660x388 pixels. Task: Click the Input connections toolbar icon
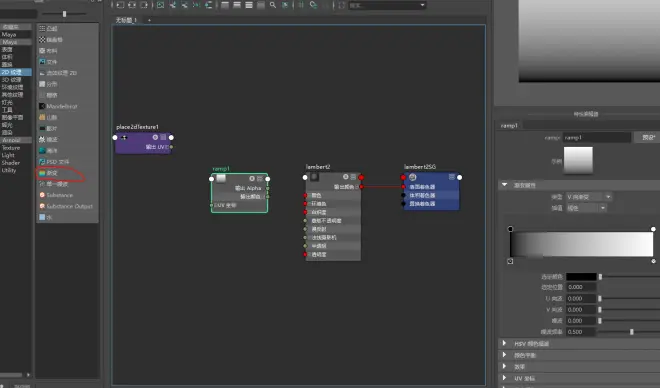[120, 5]
